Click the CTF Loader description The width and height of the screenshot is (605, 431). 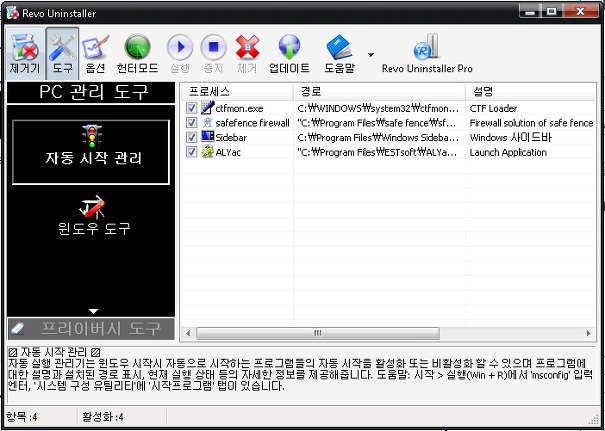coord(493,108)
